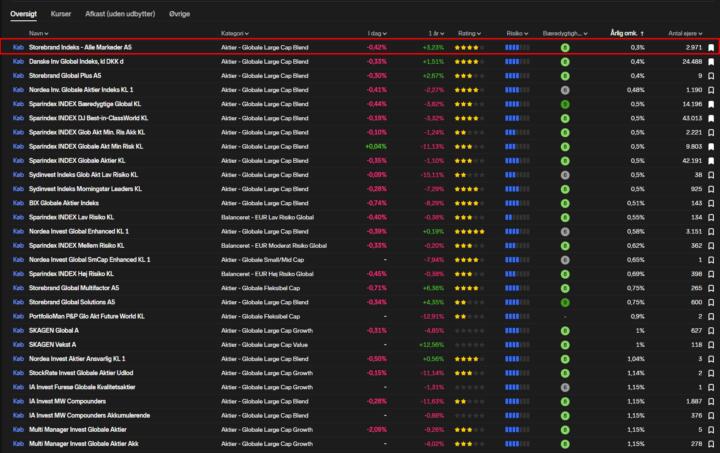This screenshot has height=453, width=720.
Task: Bookmark Storebrand Global Plus A5 fund
Action: [711, 76]
